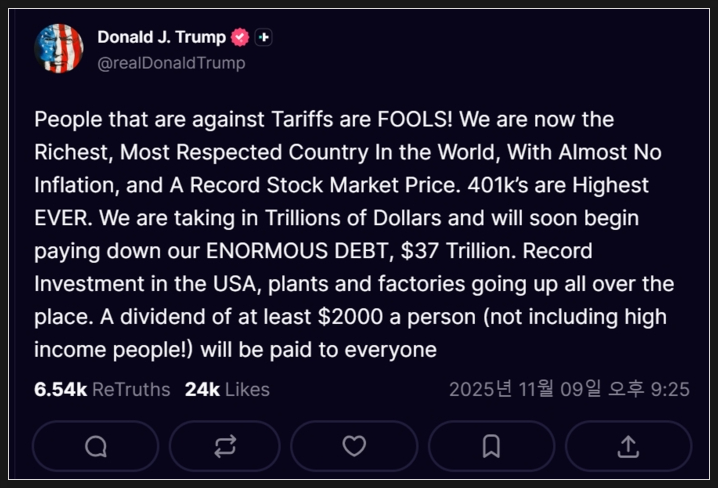718x488 pixels.
Task: Click the word EVER. in the post
Action: coord(62,218)
